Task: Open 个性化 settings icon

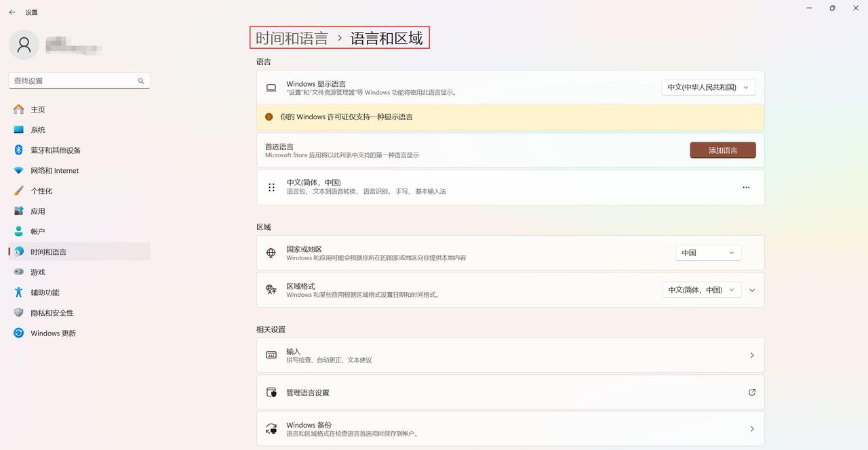Action: [x=18, y=190]
